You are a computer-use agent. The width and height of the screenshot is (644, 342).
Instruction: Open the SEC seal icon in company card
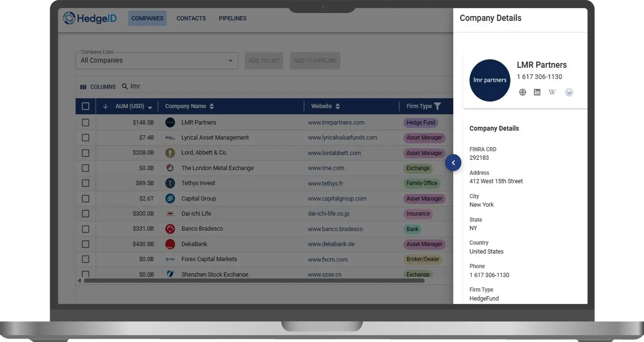click(x=569, y=92)
